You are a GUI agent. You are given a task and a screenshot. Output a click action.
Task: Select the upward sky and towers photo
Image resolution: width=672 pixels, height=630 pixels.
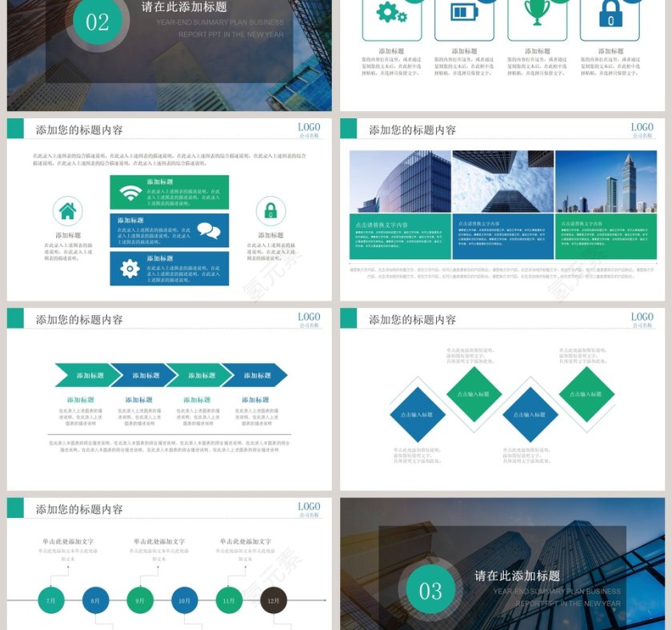point(502,181)
